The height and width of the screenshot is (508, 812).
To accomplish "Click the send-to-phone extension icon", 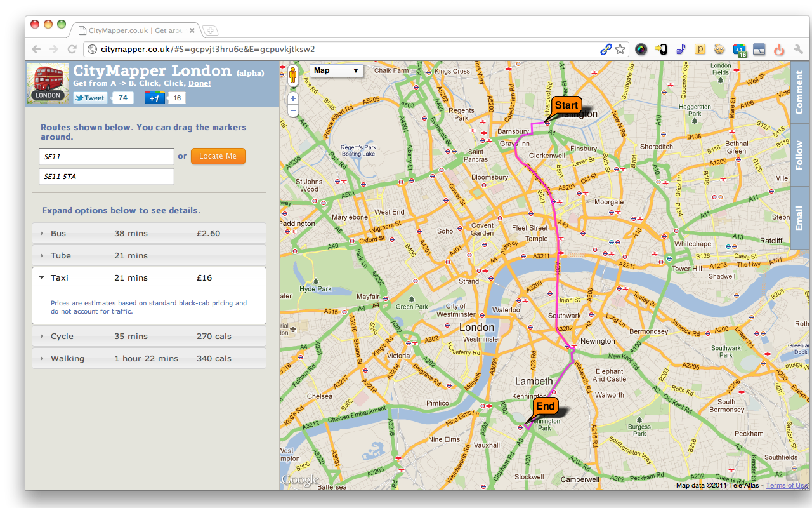I will 661,49.
